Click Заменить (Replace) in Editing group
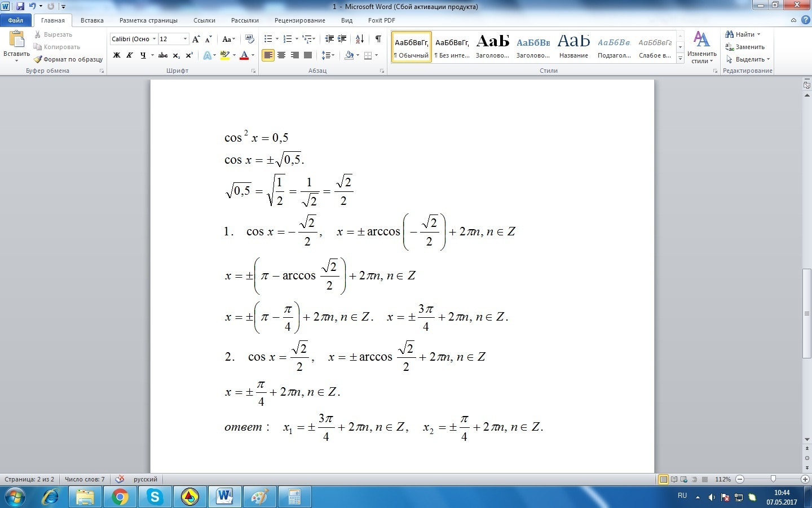812x508 pixels. pos(745,47)
